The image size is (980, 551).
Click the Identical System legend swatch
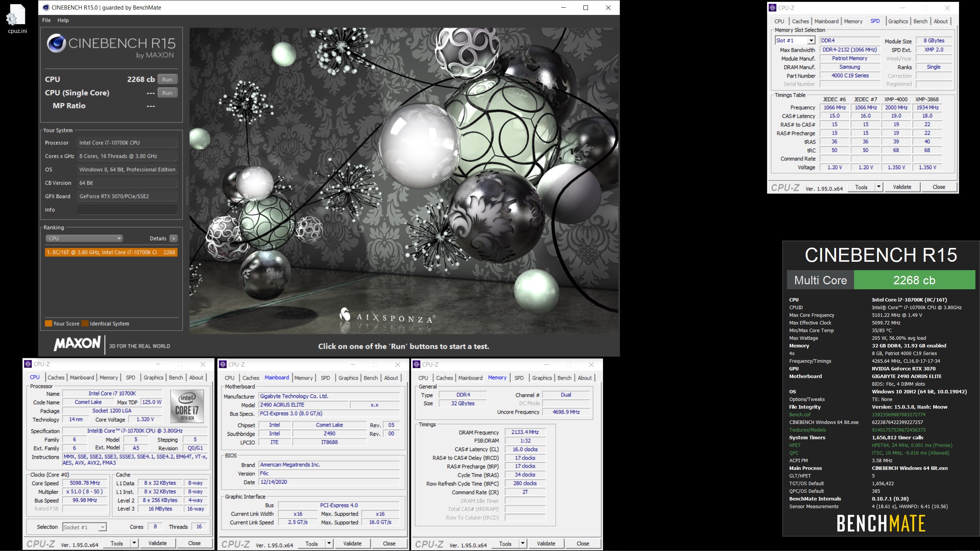pos(85,323)
